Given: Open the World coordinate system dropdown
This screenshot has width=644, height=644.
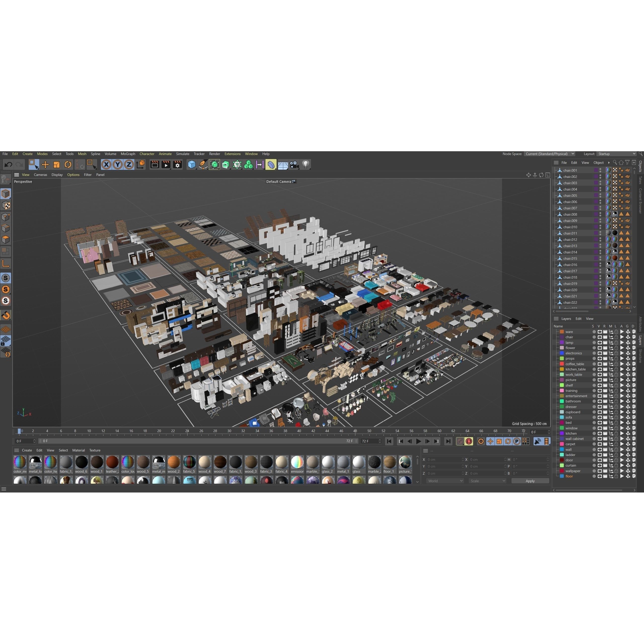Looking at the screenshot, I should (x=445, y=481).
